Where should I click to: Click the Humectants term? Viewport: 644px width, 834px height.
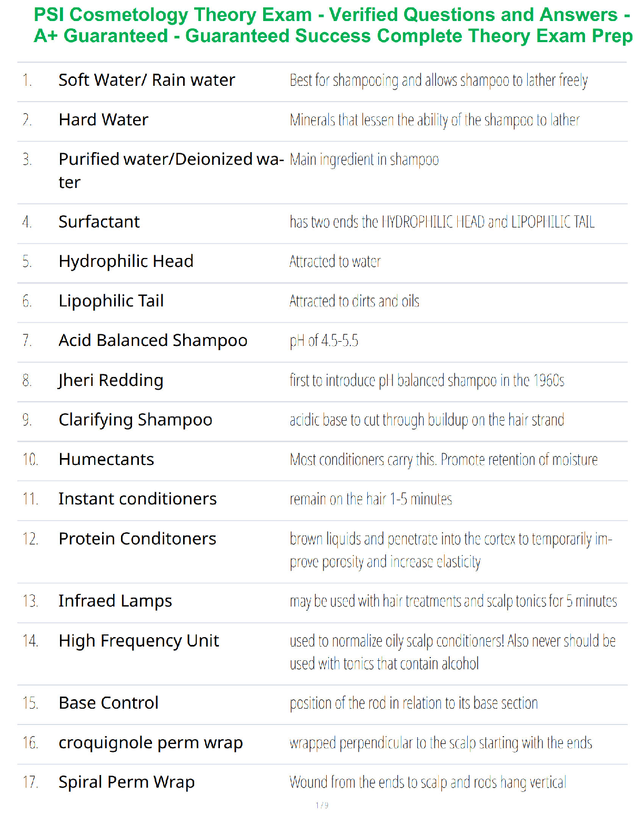point(106,460)
